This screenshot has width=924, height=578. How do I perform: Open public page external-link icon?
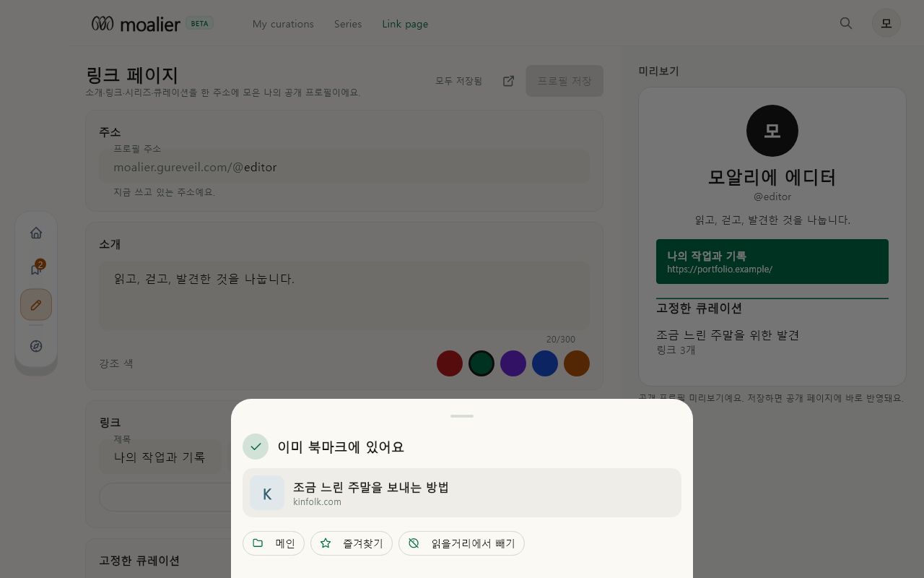coord(509,81)
